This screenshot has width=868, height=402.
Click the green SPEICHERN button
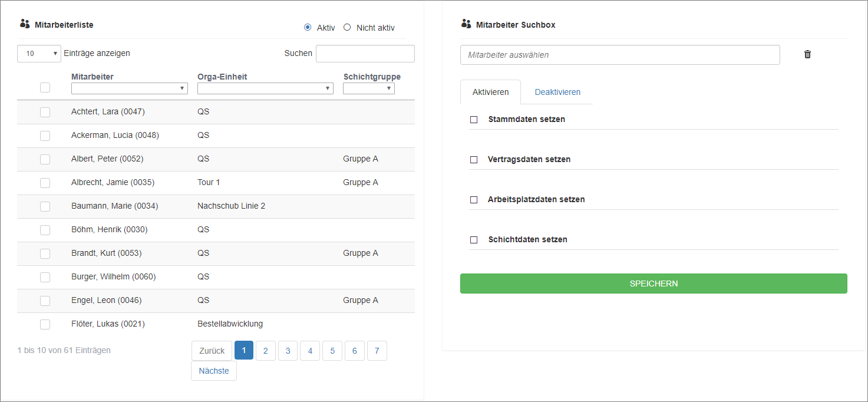pyautogui.click(x=654, y=284)
